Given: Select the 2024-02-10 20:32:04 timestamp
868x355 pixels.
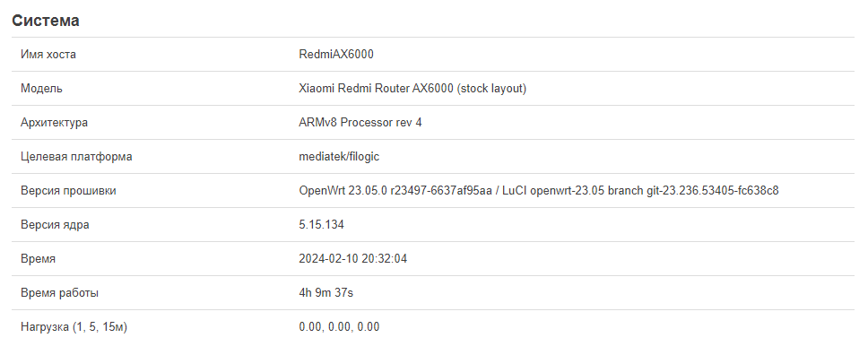Looking at the screenshot, I should (x=352, y=259).
